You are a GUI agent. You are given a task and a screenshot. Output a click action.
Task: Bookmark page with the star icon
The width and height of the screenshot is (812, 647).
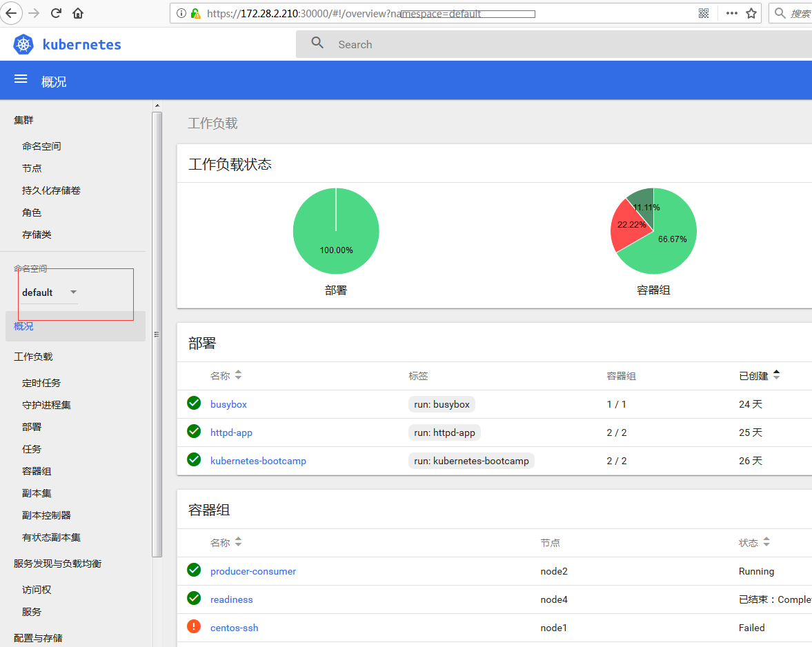tap(751, 13)
